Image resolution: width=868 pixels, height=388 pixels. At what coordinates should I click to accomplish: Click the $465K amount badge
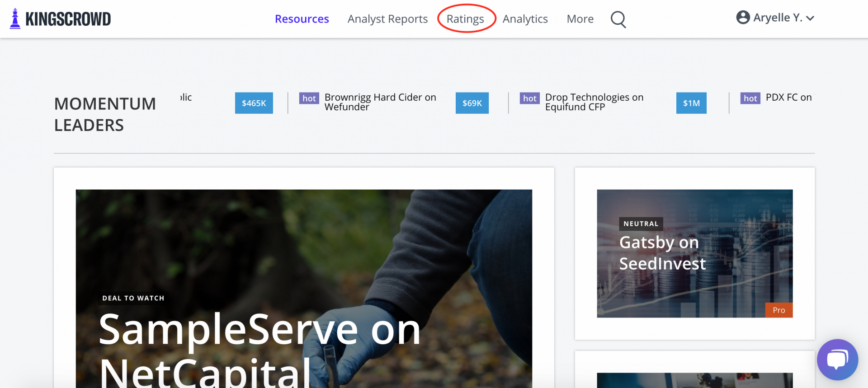tap(254, 103)
